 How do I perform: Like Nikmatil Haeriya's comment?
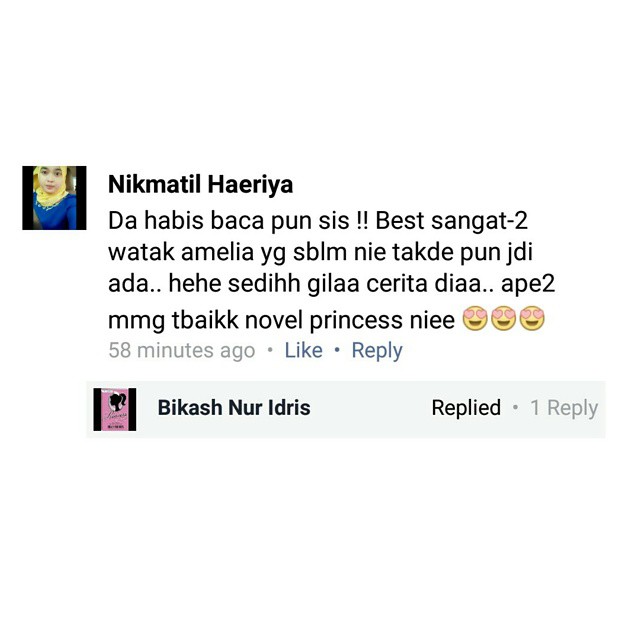[303, 350]
